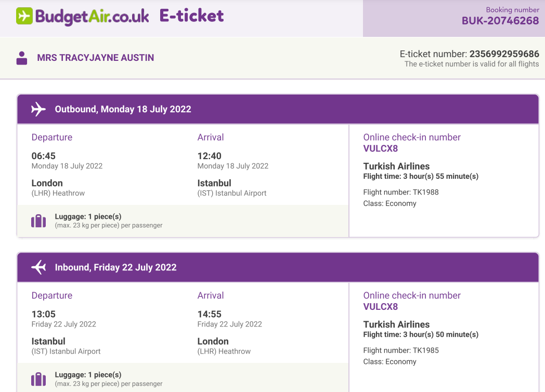Click the E-ticket heading icon area
Viewport: 545px width, 392px height.
(x=191, y=16)
